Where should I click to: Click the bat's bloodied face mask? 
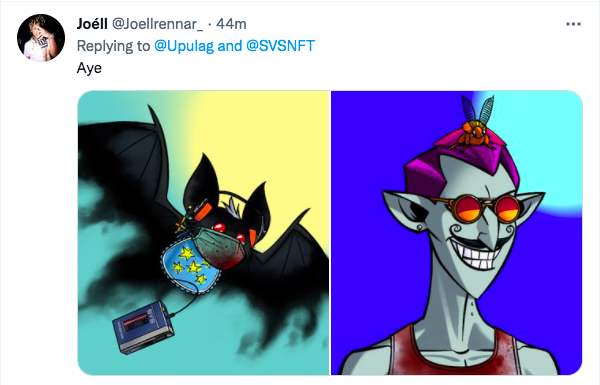click(x=222, y=245)
